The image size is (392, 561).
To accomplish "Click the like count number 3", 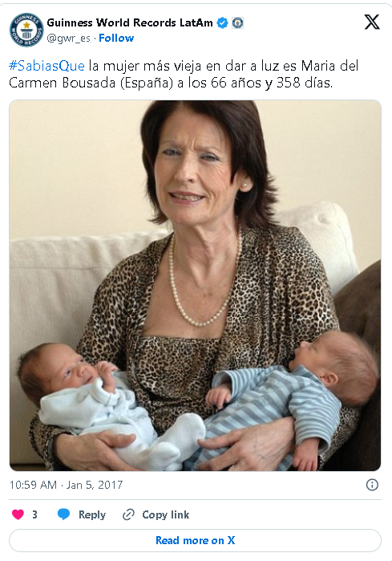I will (34, 514).
